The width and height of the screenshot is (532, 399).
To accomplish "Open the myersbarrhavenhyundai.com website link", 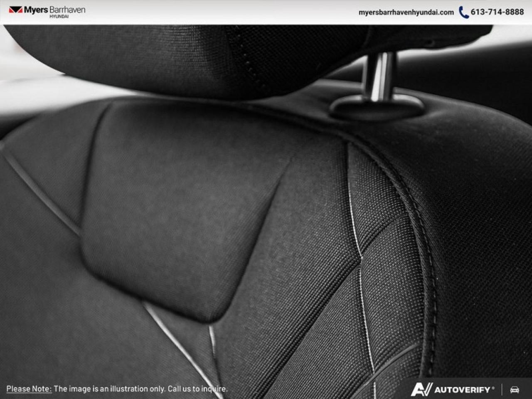I will [406, 12].
